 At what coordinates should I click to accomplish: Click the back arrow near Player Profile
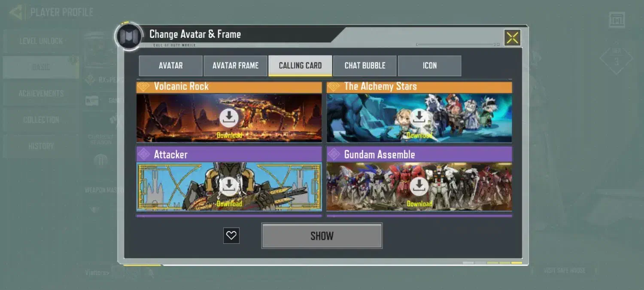coord(16,12)
